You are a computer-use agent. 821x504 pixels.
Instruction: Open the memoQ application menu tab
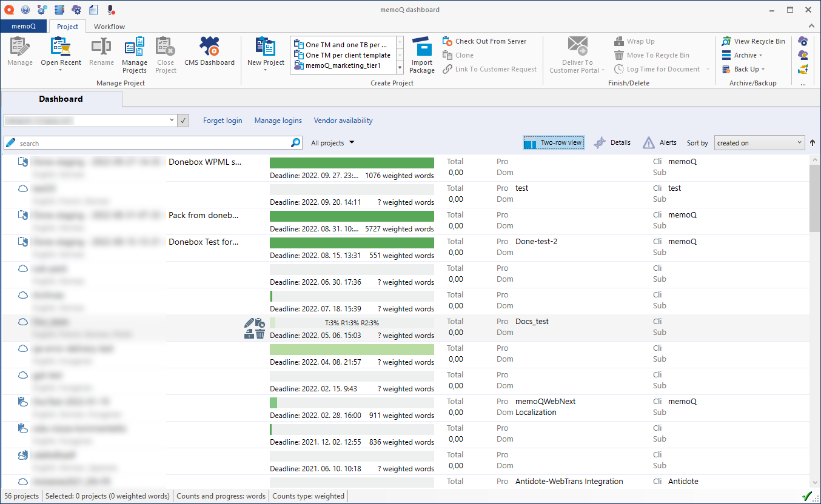click(x=24, y=27)
